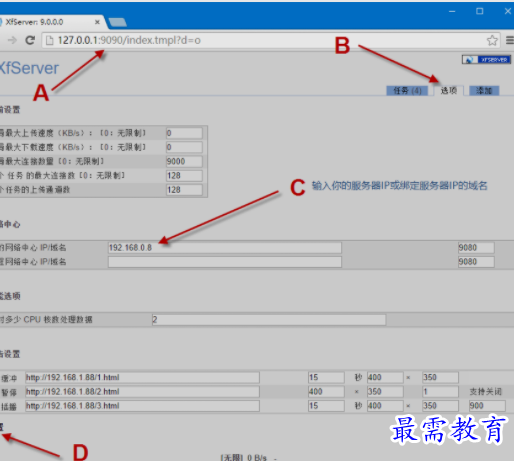
Task: Edit per-task upload channels field
Action: tap(184, 190)
